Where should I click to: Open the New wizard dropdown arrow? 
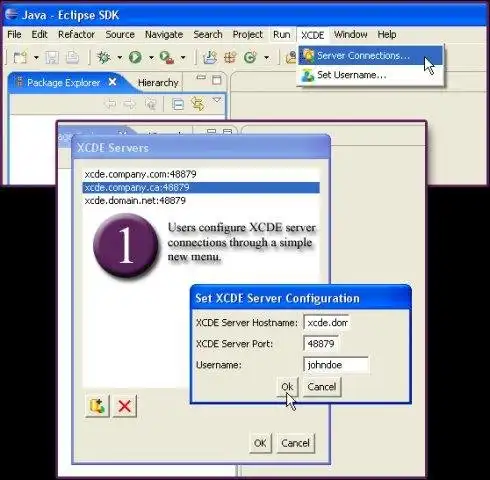coord(36,58)
